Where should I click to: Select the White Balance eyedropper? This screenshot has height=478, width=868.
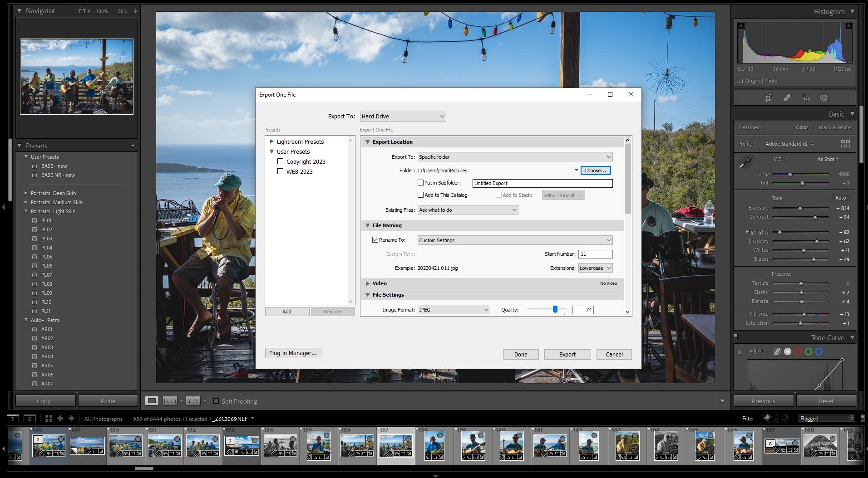(x=746, y=161)
